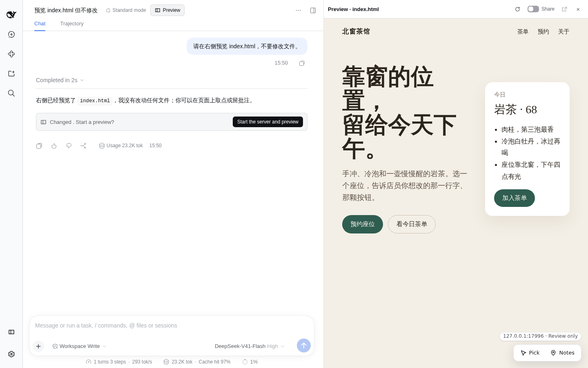Give thumbs down to the reply
This screenshot has height=368, width=588.
coord(69,146)
